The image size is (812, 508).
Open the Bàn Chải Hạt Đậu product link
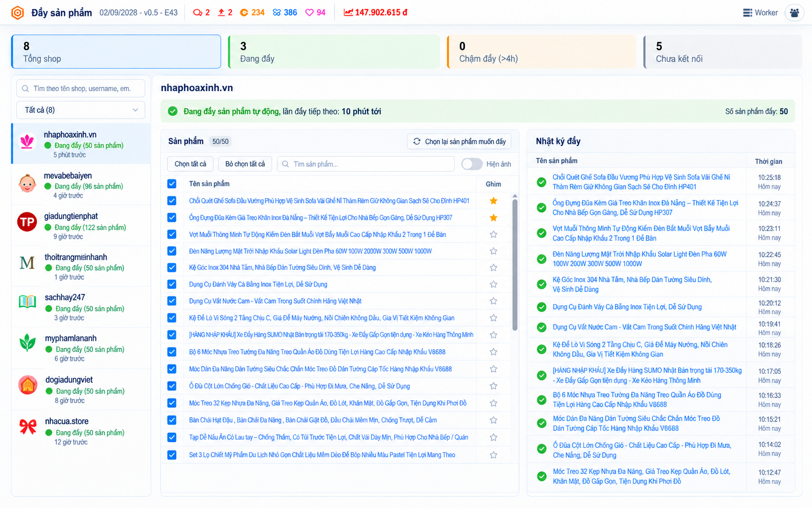click(313, 420)
